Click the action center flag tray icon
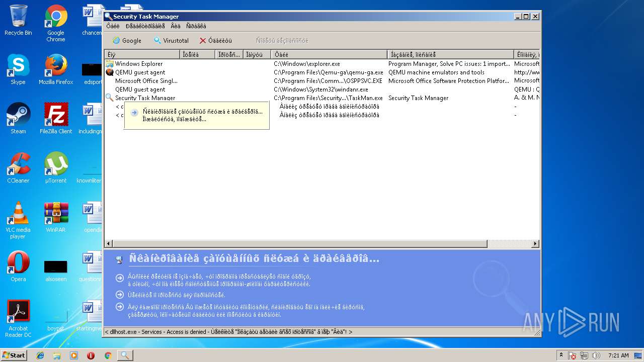 pyautogui.click(x=572, y=355)
